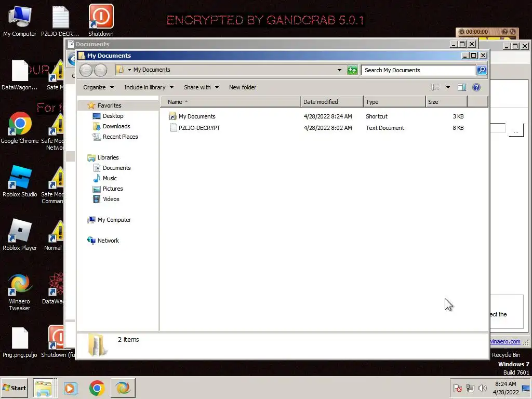Click the browse '...' button in background window

[x=516, y=130]
